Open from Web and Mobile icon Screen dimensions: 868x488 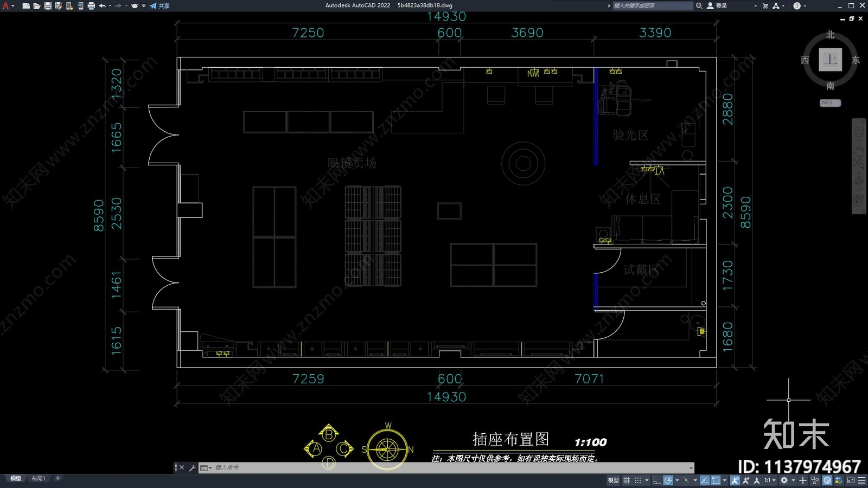pos(69,6)
